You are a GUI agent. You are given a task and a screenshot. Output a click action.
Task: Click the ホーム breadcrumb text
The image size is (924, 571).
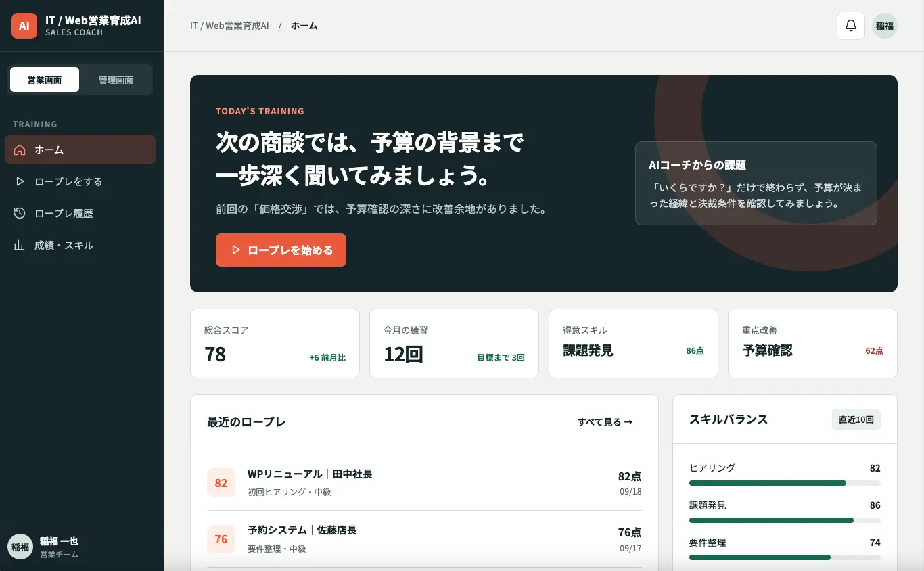(304, 26)
